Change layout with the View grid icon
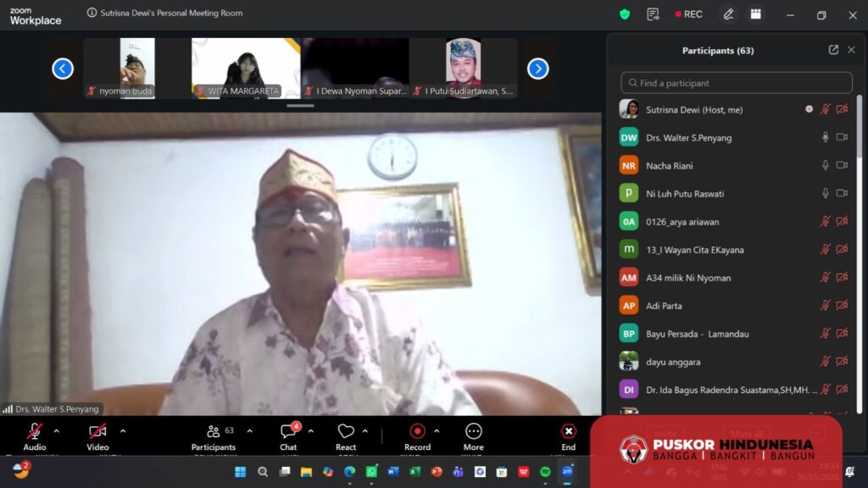 click(x=755, y=14)
